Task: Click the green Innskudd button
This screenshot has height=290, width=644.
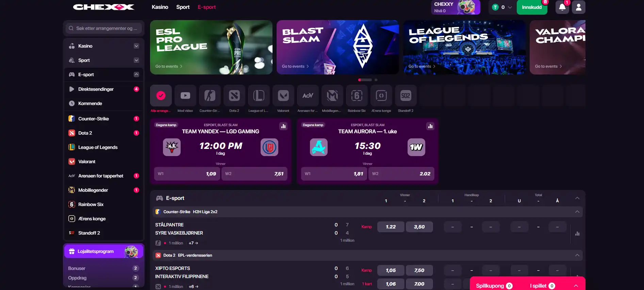Action: tap(532, 7)
